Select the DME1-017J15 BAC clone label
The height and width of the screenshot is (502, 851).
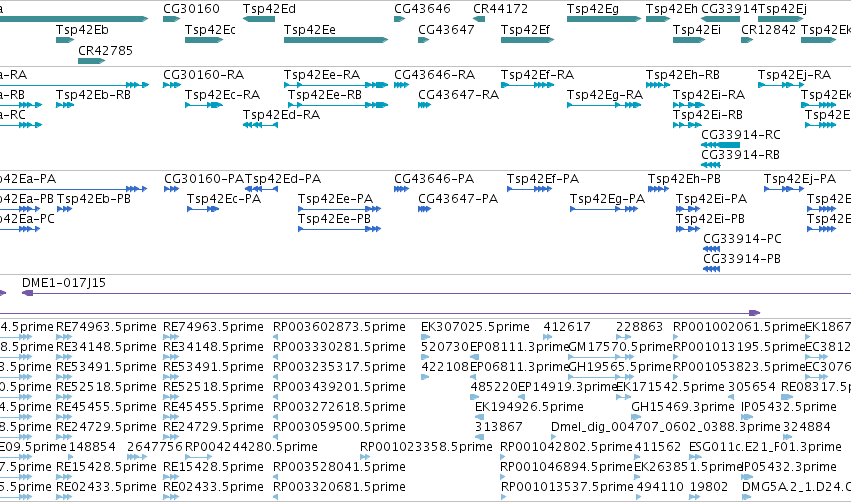point(64,283)
